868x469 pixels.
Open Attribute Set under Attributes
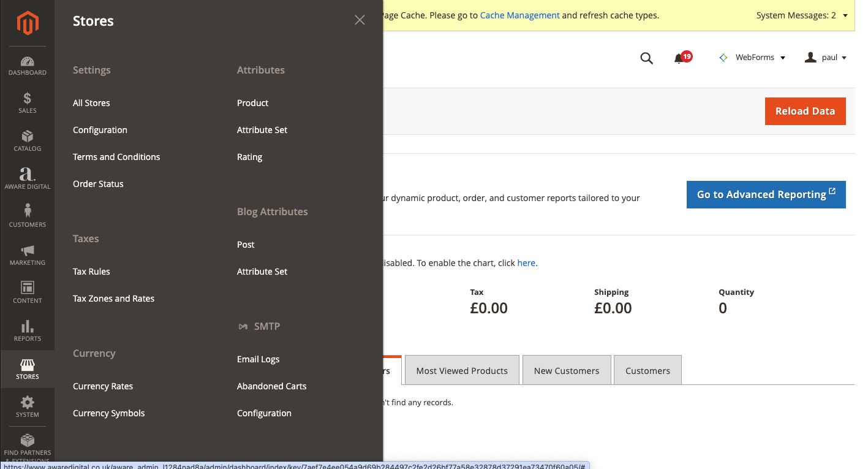tap(262, 130)
